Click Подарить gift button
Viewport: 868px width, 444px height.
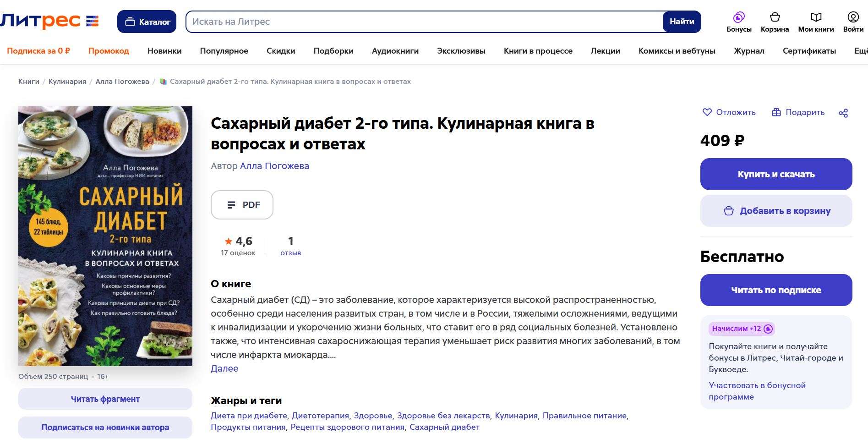tap(798, 112)
